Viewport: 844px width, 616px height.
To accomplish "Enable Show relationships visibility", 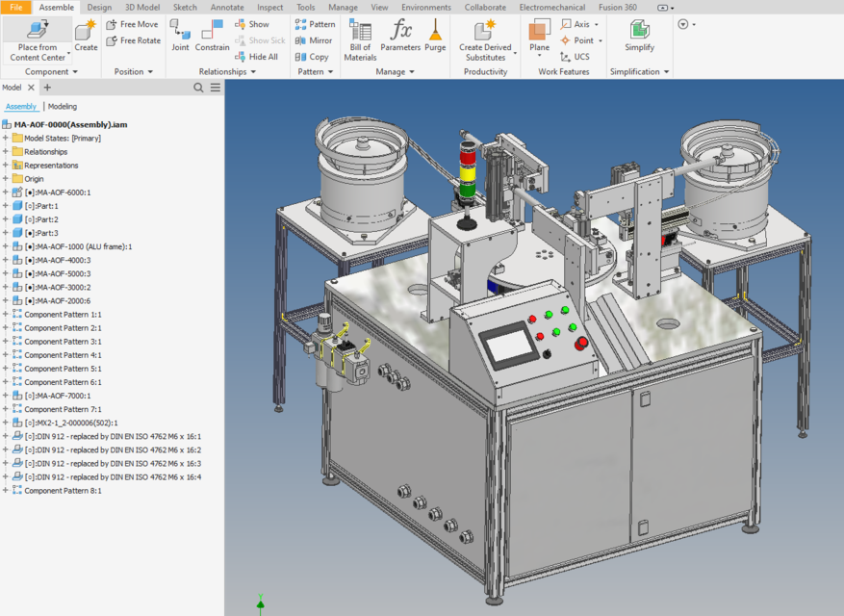I will pyautogui.click(x=253, y=24).
